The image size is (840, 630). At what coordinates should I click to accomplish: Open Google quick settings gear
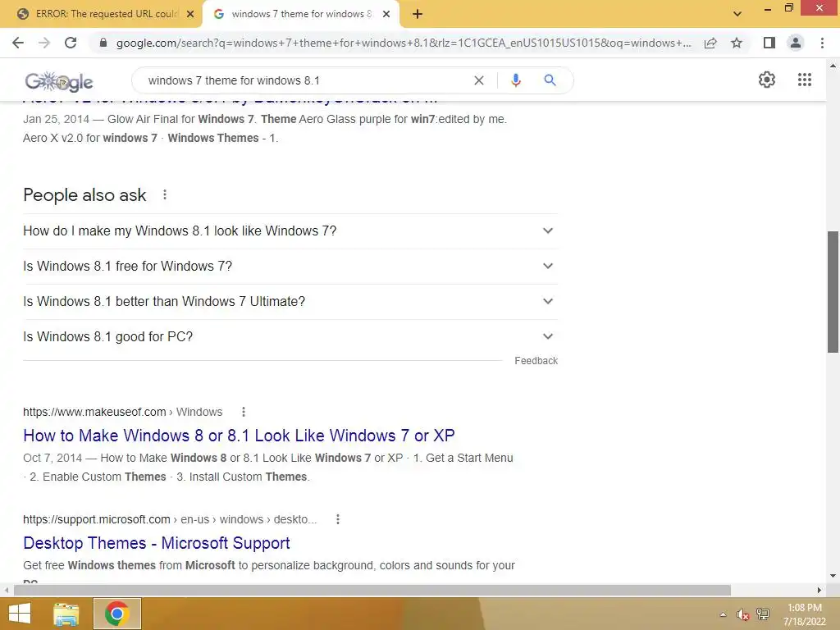(x=767, y=80)
